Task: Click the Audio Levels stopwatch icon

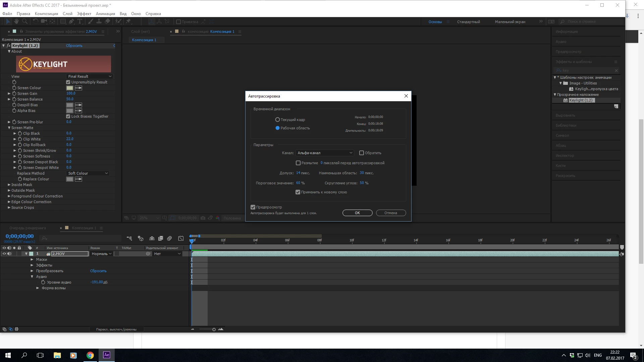Action: point(43,282)
